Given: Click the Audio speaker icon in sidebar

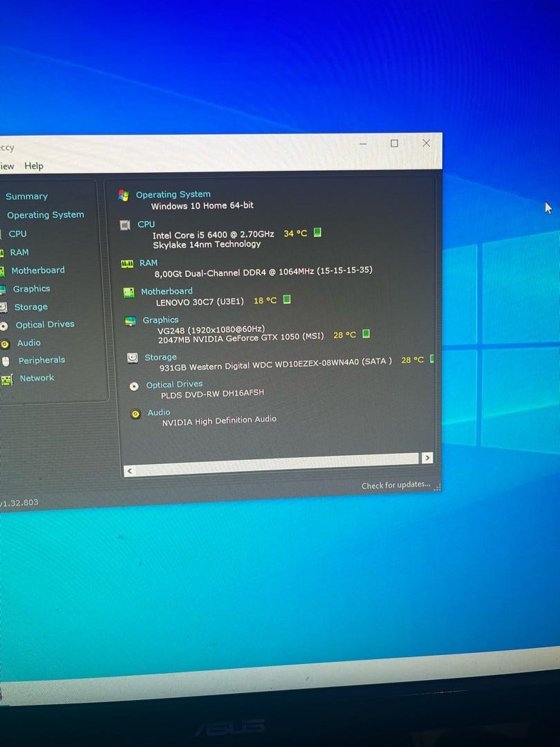Looking at the screenshot, I should 5,344.
